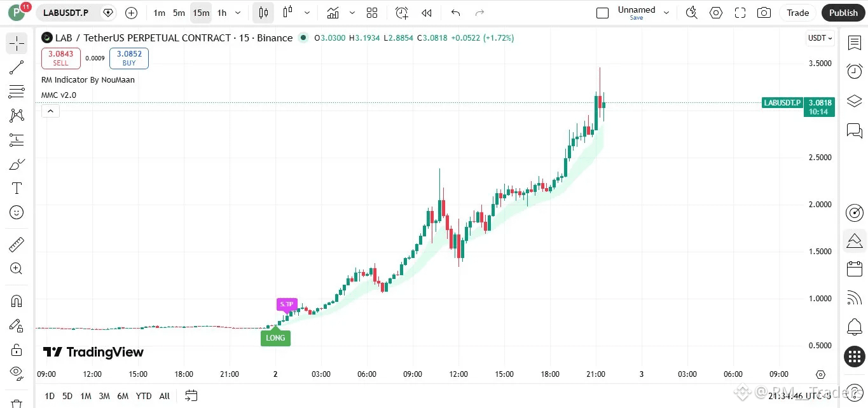Viewport: 868px width, 408px height.
Task: Open the alerts clock panel
Action: pos(855,71)
